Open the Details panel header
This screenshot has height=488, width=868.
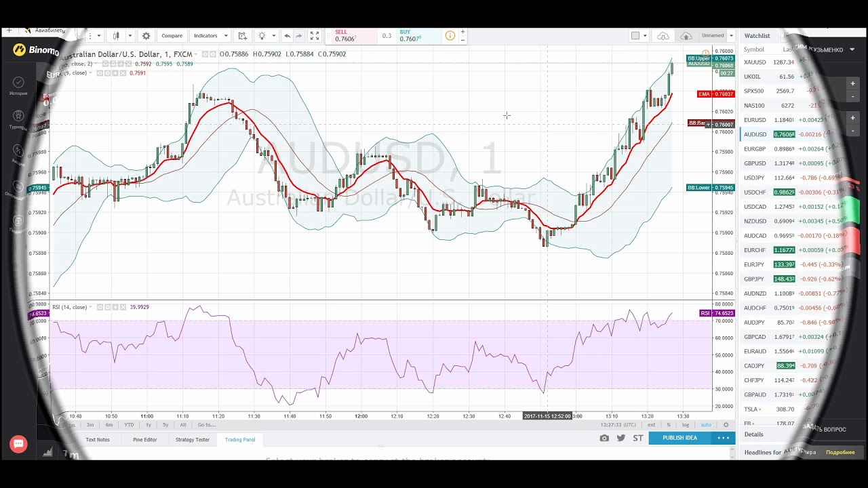click(x=754, y=434)
